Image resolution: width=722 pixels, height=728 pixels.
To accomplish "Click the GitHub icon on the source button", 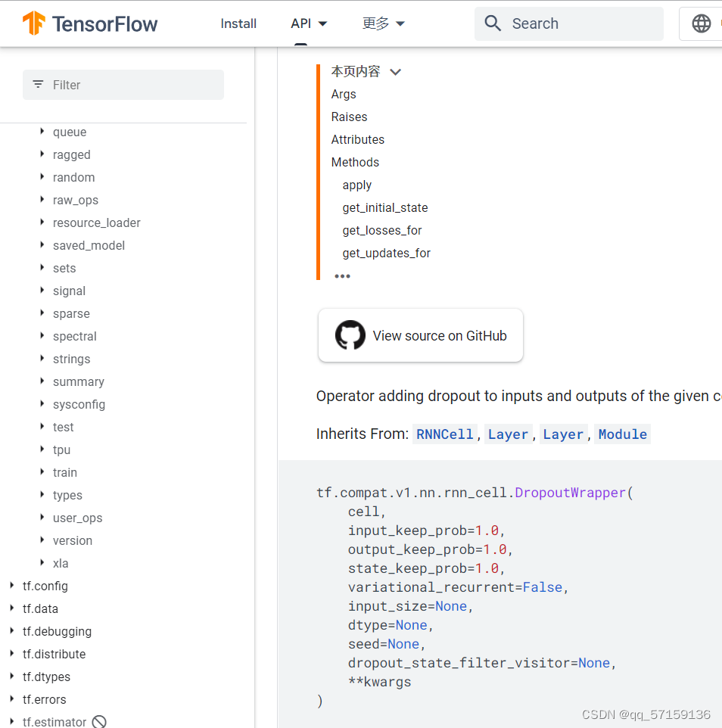I will click(x=350, y=334).
